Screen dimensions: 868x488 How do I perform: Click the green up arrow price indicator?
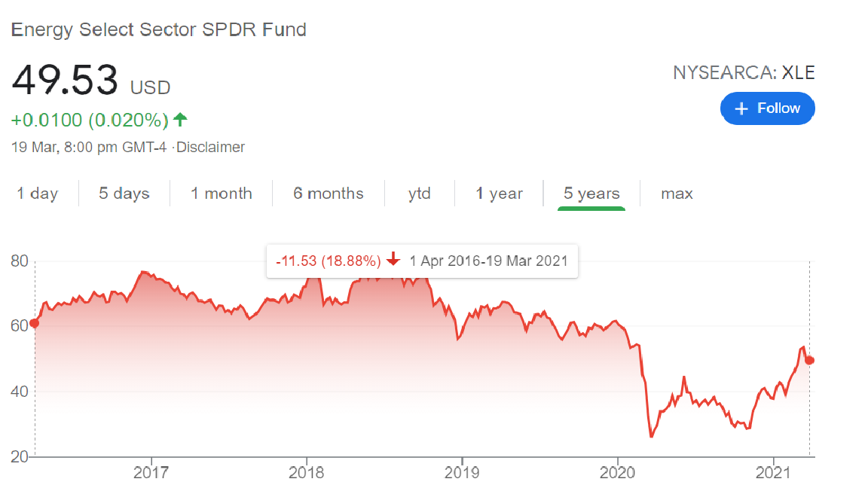179,119
